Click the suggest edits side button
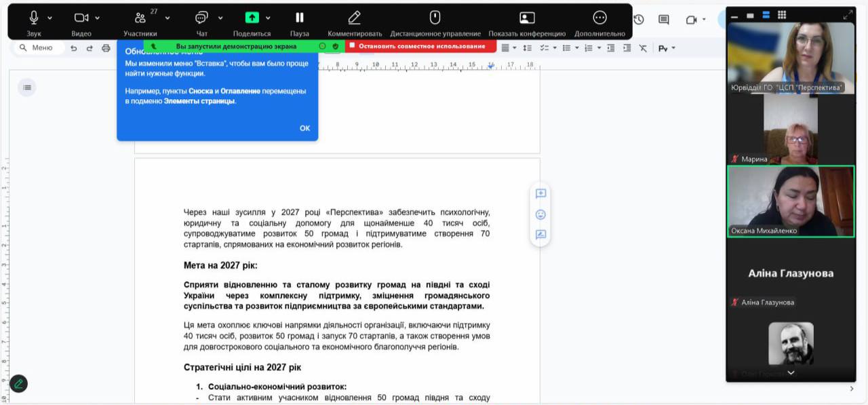The image size is (868, 405). [x=540, y=235]
